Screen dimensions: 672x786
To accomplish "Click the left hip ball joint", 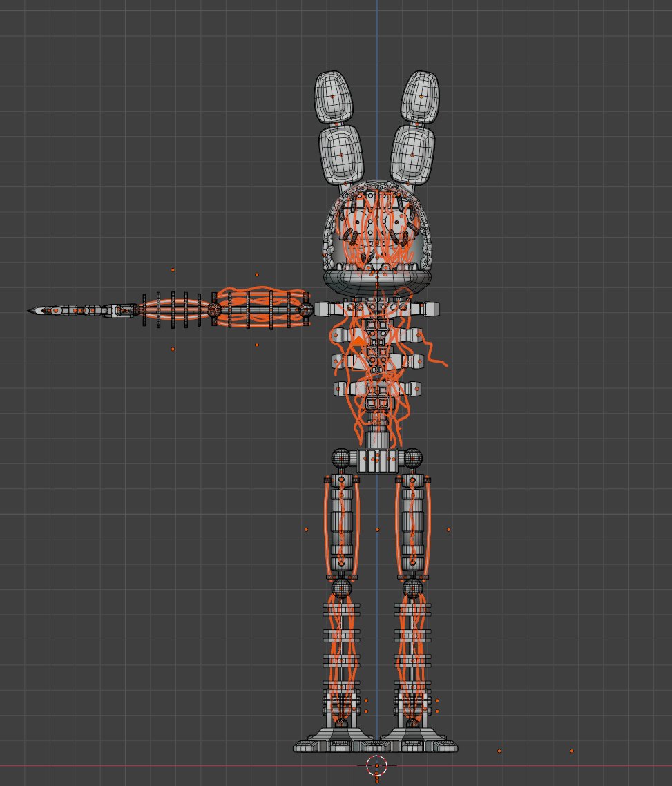I will 340,457.
